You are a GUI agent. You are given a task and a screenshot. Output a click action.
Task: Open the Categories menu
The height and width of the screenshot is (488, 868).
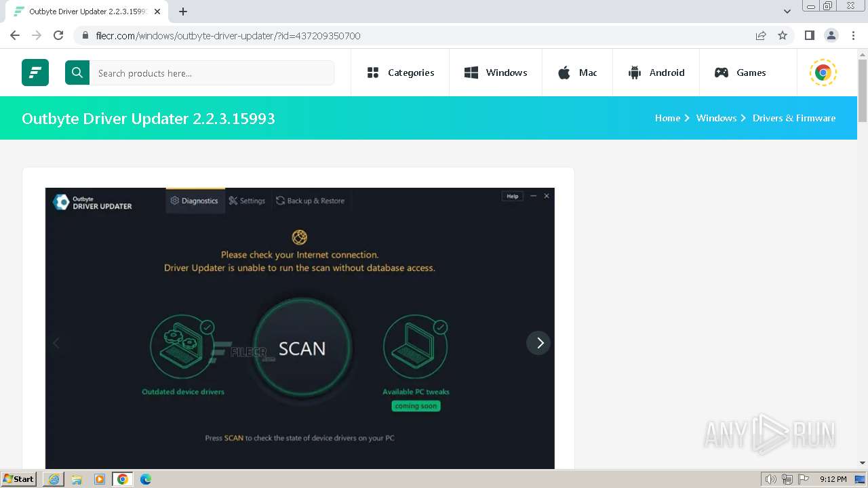tap(400, 73)
